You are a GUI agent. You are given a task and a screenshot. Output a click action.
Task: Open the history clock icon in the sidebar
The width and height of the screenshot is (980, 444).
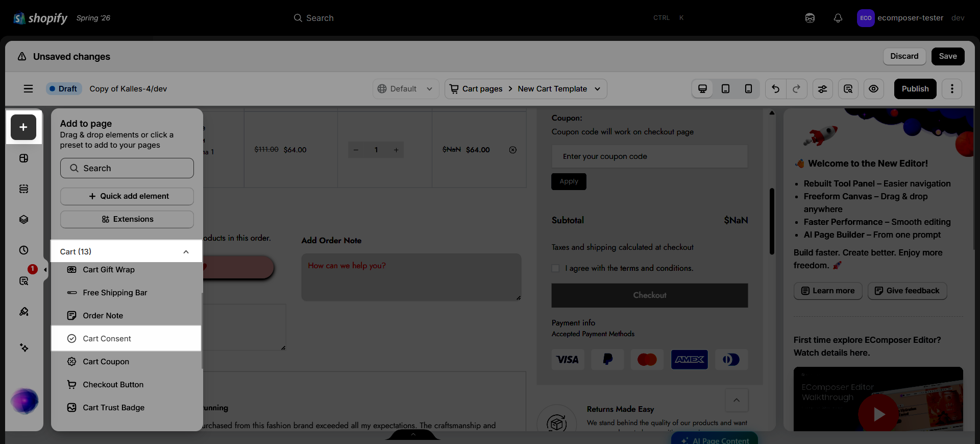[x=23, y=250]
